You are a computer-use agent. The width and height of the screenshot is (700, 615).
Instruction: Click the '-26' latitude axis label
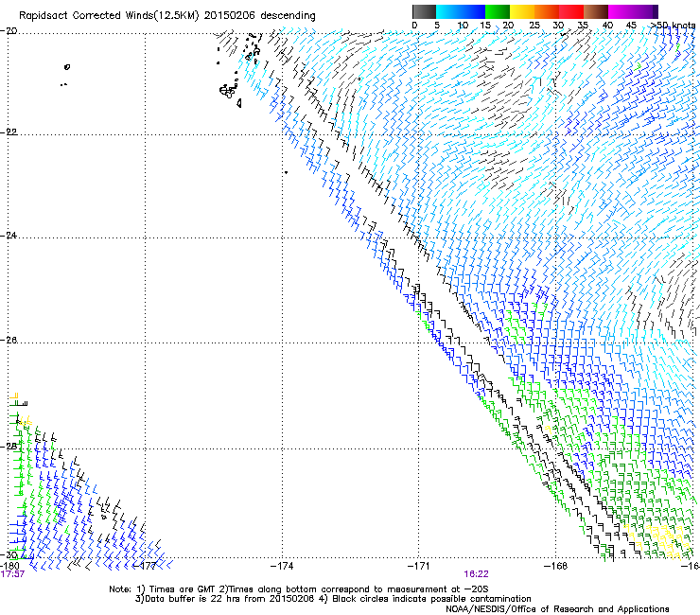[x=9, y=341]
